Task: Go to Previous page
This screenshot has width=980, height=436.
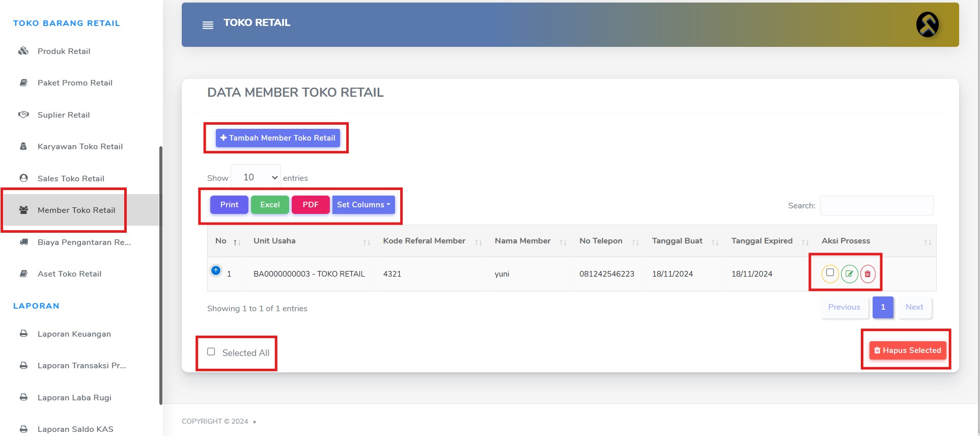Action: click(x=844, y=307)
